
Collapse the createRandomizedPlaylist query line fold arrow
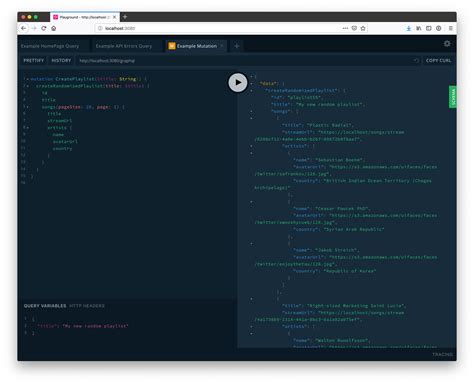click(x=28, y=86)
